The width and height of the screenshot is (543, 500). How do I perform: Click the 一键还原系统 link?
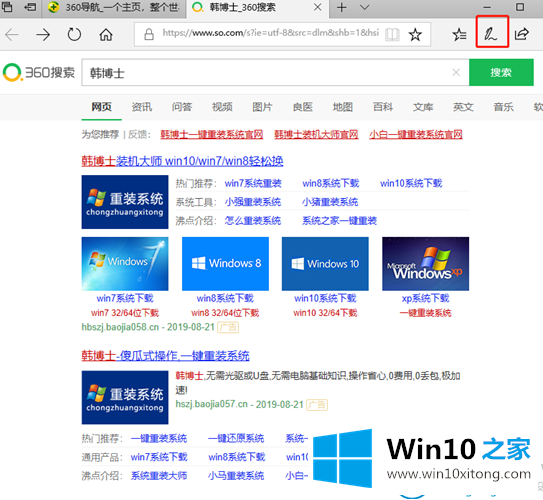coord(236,438)
